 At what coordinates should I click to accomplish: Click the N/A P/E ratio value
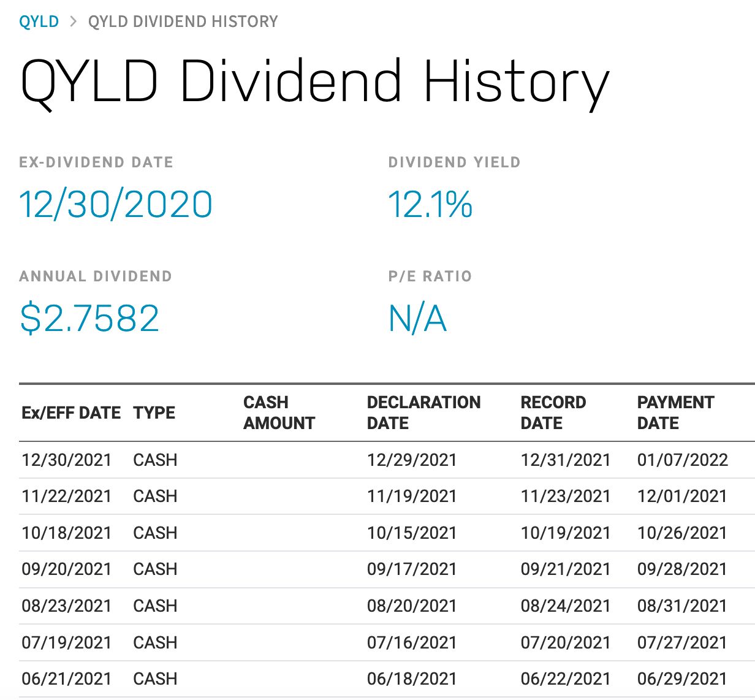click(x=417, y=319)
